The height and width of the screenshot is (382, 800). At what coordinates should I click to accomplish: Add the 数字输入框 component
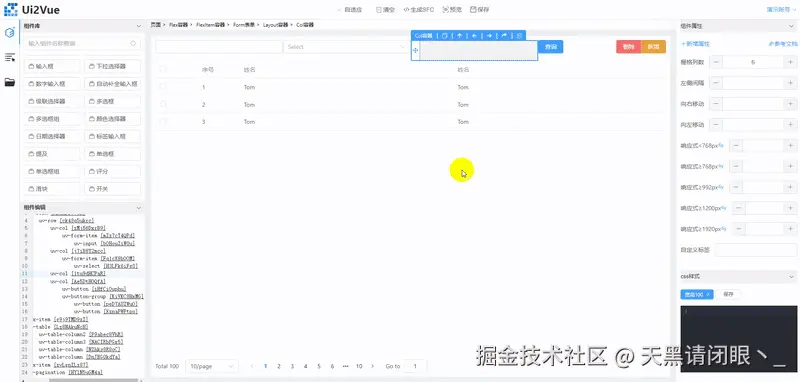52,84
